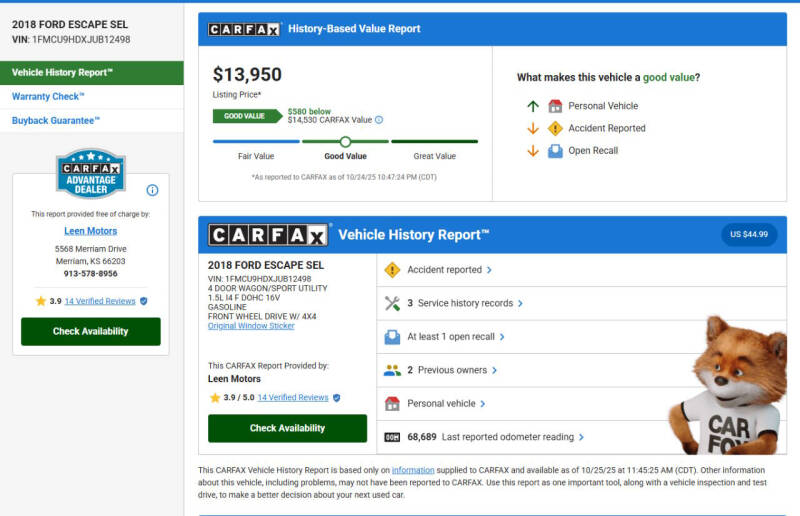
Task: Select Buyback Guarantee in sidebar
Action: click(56, 121)
